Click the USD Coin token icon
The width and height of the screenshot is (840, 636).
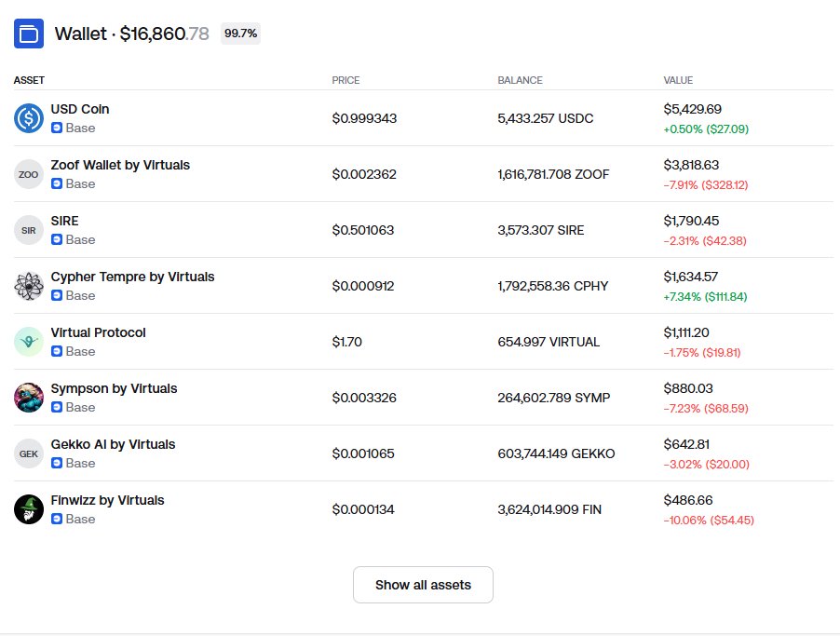[x=28, y=118]
